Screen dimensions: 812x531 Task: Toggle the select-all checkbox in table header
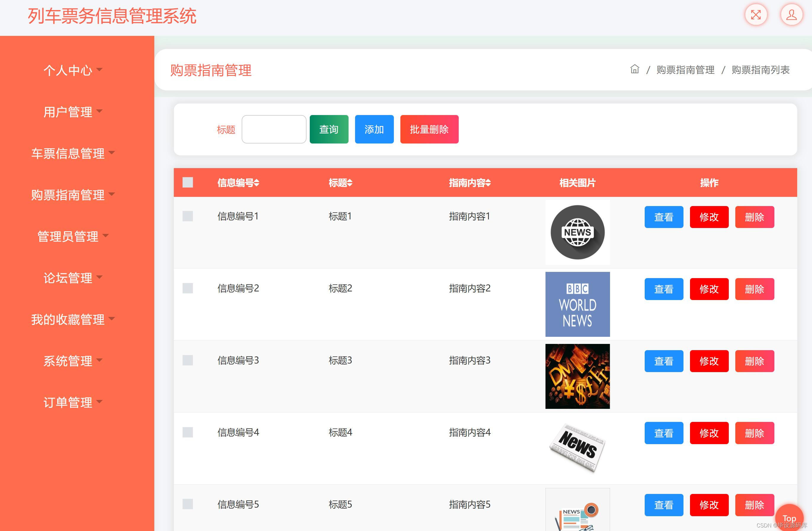187,183
